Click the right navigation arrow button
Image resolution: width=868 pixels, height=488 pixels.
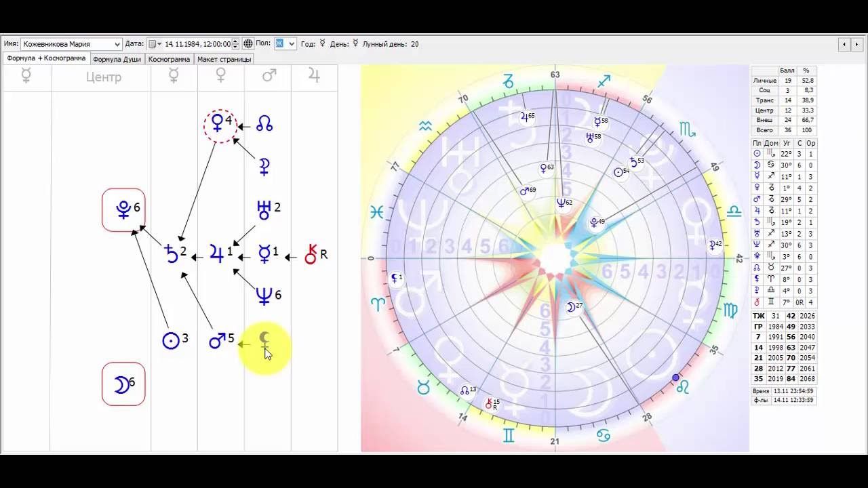(x=858, y=44)
